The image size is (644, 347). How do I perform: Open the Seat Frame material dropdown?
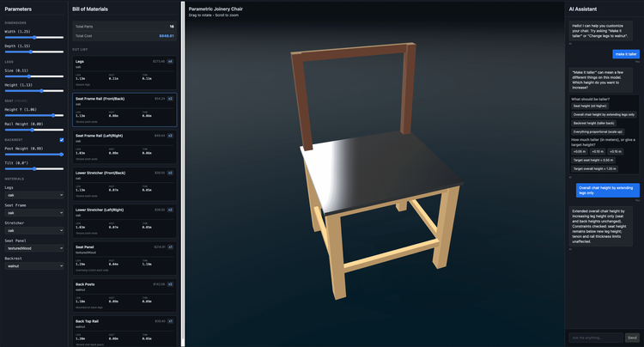click(x=33, y=212)
